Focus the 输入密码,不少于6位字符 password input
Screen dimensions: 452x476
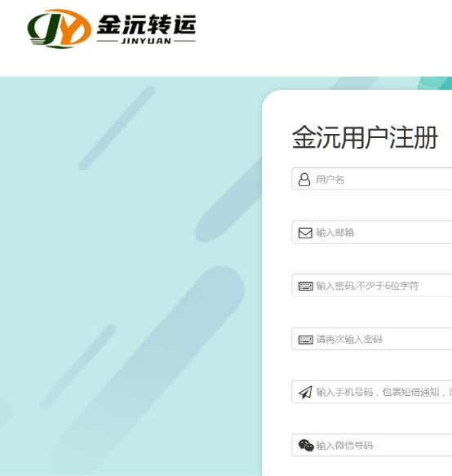pyautogui.click(x=372, y=286)
